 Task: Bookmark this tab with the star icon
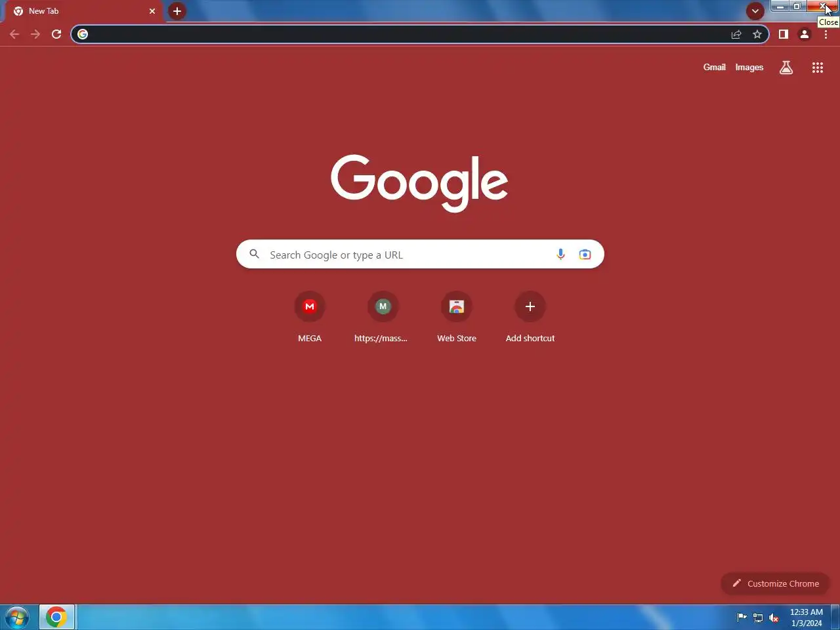757,34
